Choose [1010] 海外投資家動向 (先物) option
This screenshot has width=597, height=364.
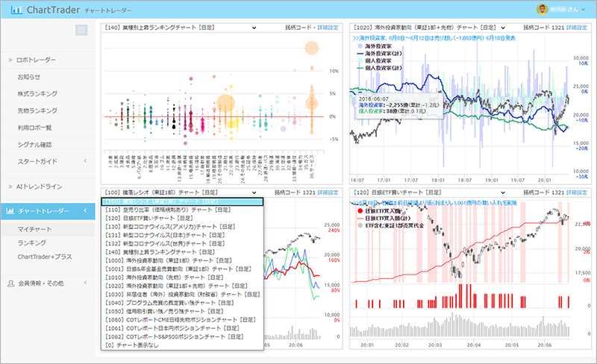click(182, 277)
